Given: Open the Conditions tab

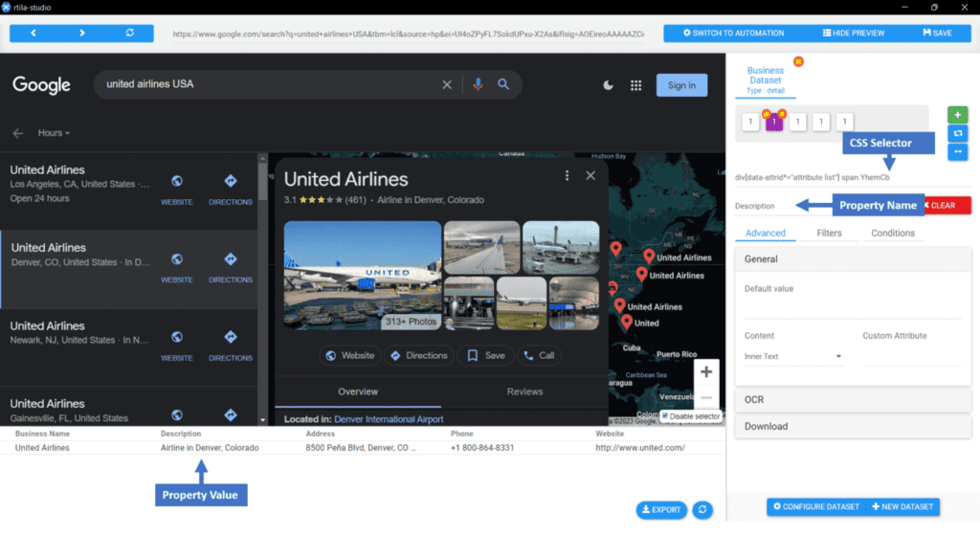Looking at the screenshot, I should (x=893, y=233).
